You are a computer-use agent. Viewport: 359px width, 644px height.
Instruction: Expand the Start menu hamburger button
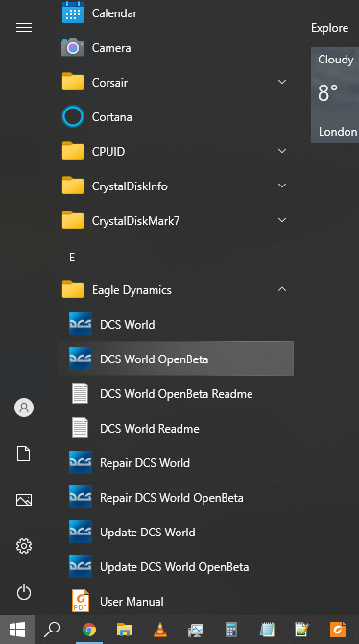coord(24,28)
